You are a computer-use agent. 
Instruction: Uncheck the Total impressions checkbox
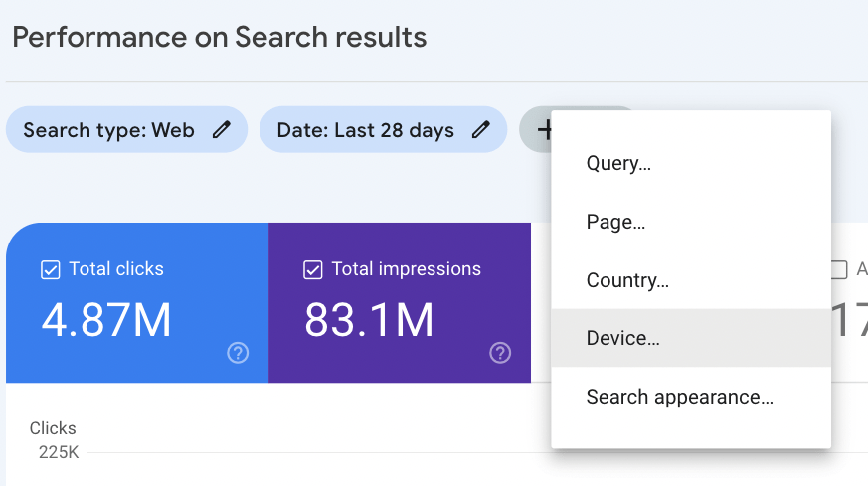(x=312, y=269)
